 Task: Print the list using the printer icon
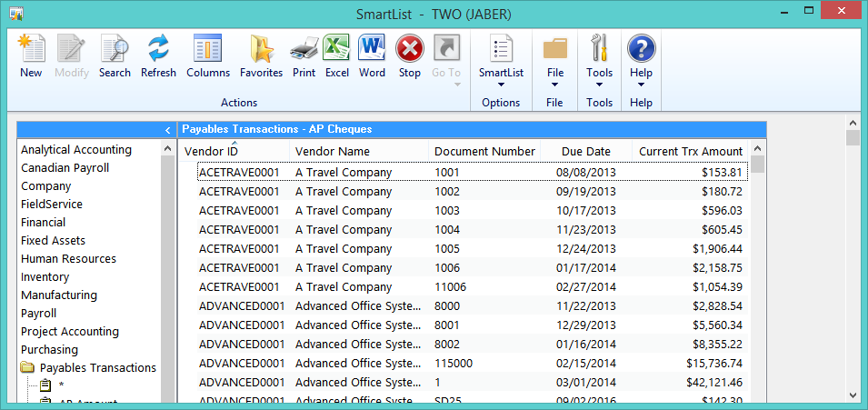tap(304, 49)
